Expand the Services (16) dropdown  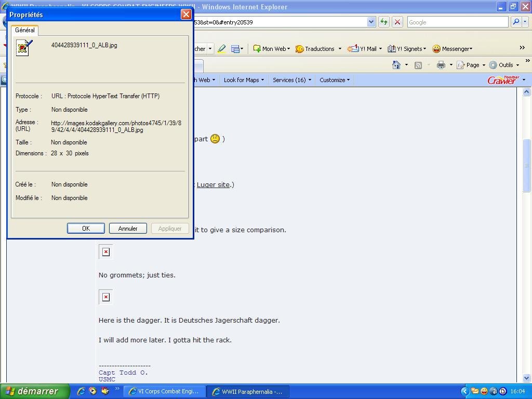[291, 80]
